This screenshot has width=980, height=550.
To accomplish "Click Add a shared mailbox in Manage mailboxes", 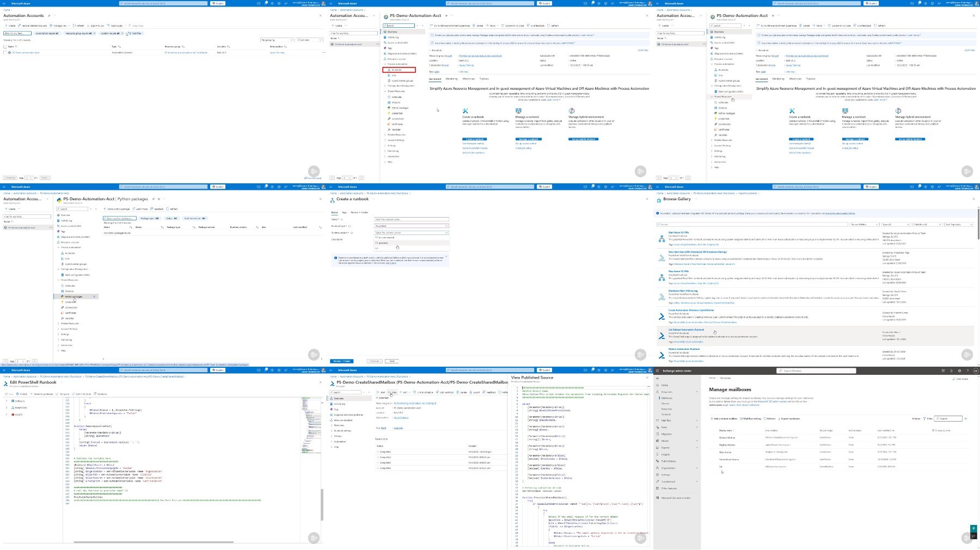I will point(724,419).
